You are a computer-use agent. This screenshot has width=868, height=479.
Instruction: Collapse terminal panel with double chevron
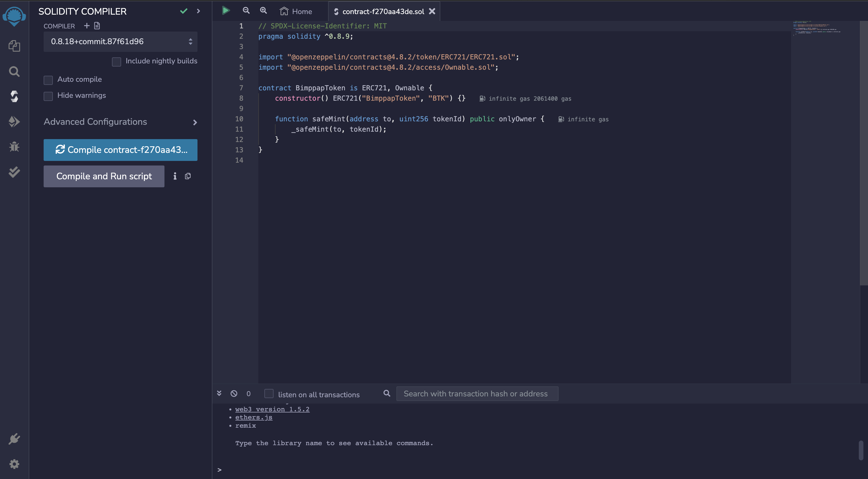(219, 394)
